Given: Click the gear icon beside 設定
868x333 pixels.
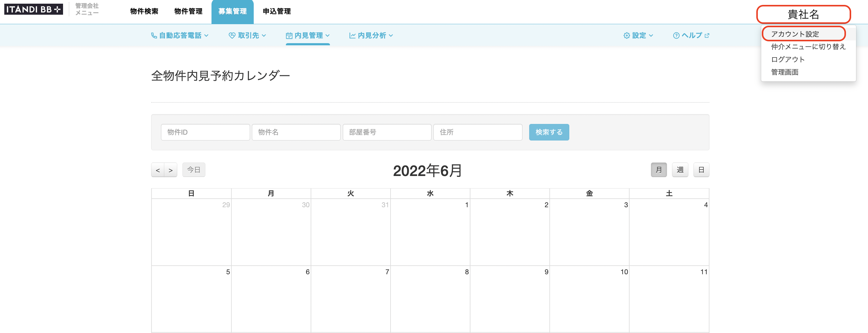Looking at the screenshot, I should tap(627, 36).
